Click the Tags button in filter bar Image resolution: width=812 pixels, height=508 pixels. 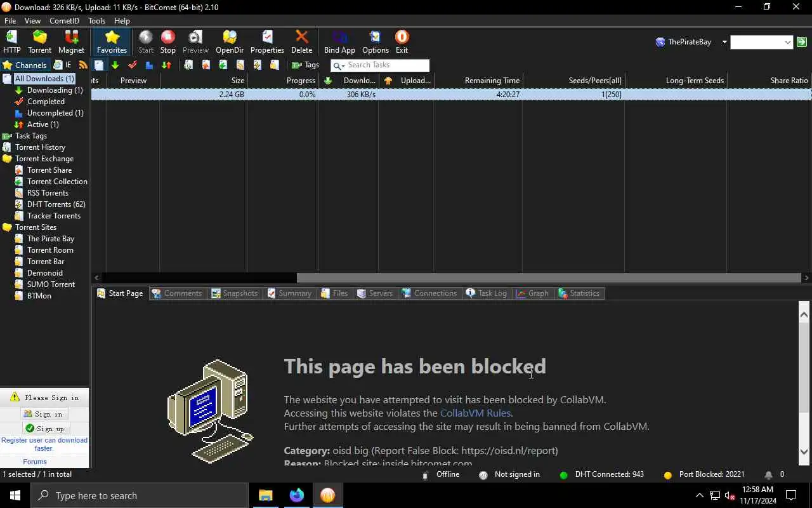tap(305, 65)
